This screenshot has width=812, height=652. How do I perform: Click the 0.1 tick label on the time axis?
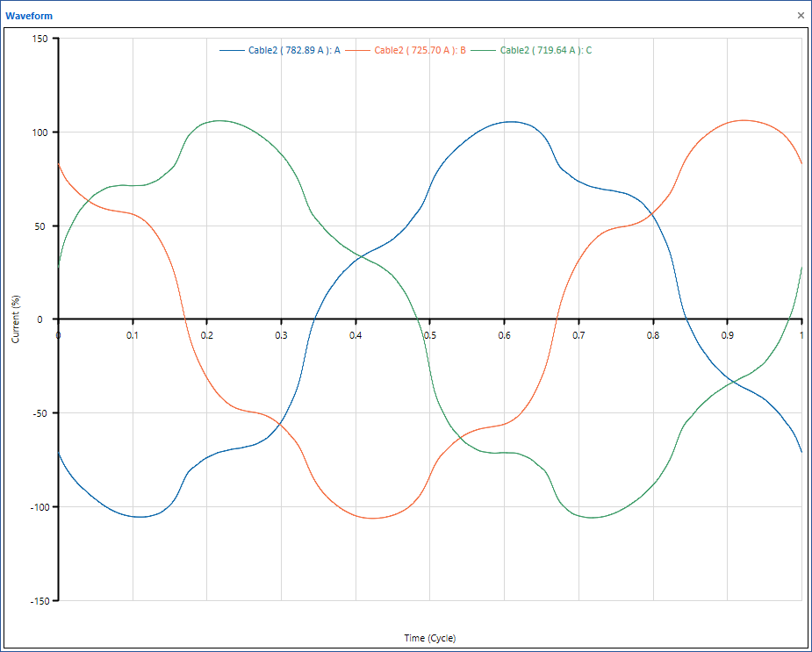coord(132,336)
